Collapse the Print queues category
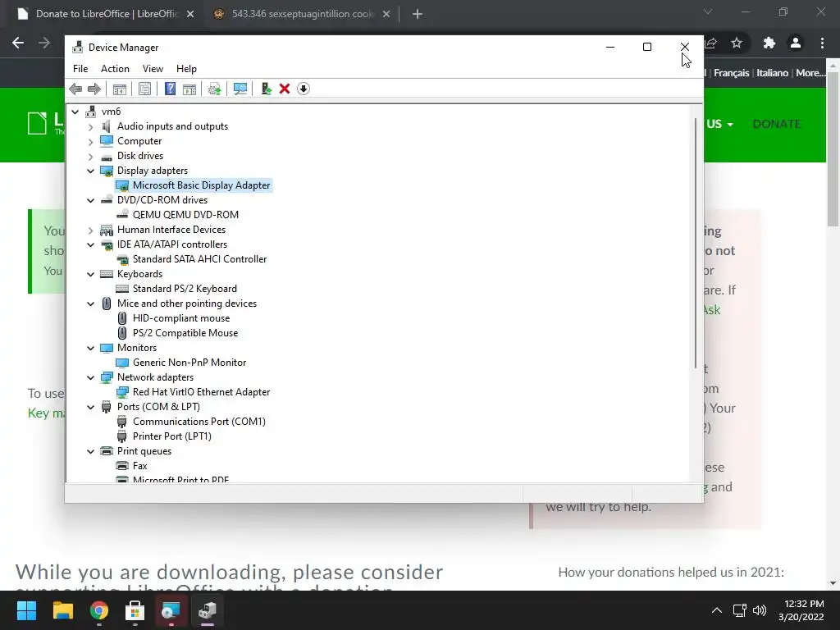 (x=90, y=452)
